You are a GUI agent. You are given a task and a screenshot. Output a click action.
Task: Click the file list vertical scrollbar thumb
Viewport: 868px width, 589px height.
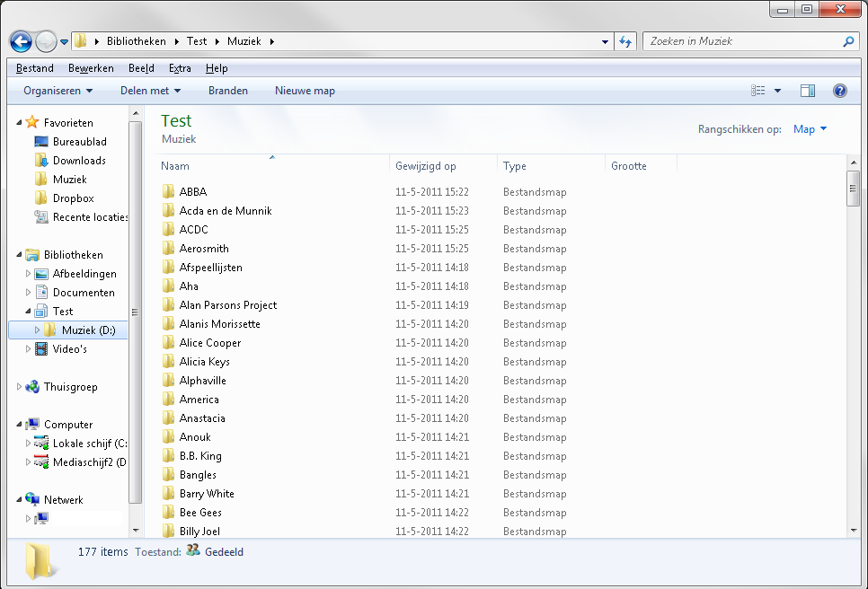click(853, 189)
